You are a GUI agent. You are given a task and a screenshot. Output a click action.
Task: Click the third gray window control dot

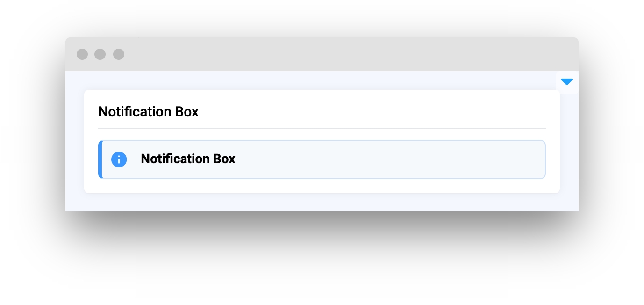click(x=119, y=54)
